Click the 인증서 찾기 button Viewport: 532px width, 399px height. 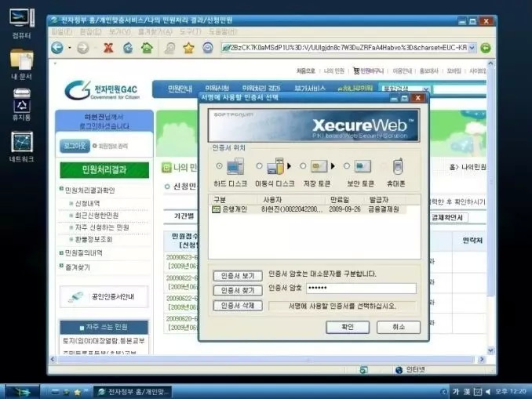(x=238, y=291)
